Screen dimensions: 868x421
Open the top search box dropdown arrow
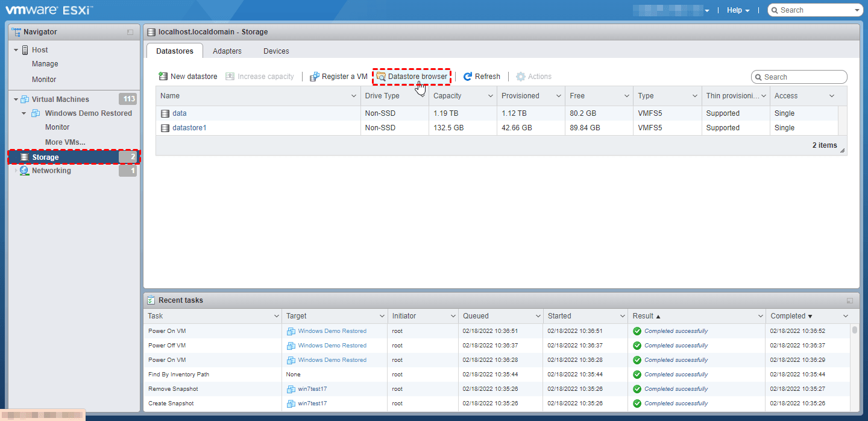coord(857,10)
